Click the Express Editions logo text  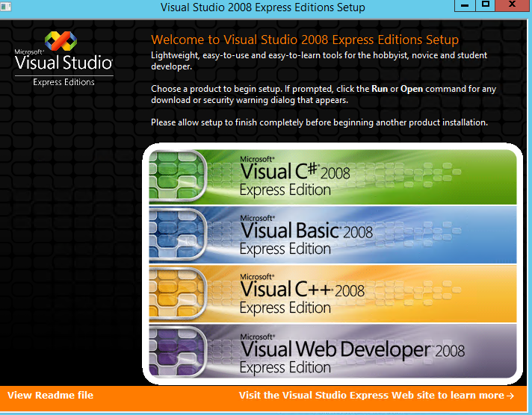(x=64, y=82)
